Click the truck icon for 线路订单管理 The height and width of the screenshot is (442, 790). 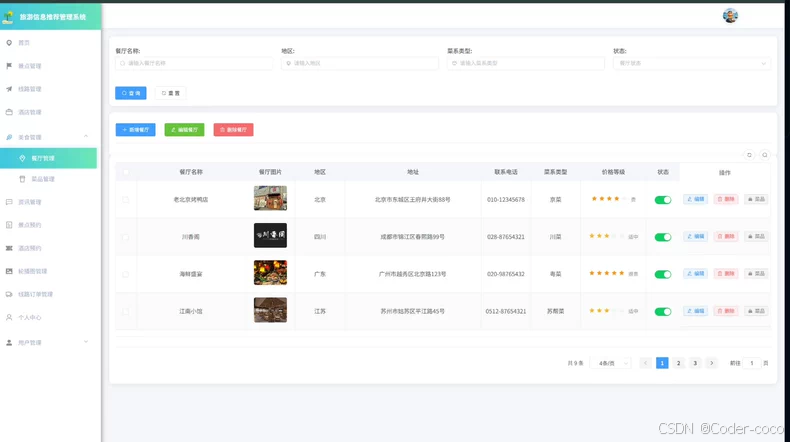9,294
